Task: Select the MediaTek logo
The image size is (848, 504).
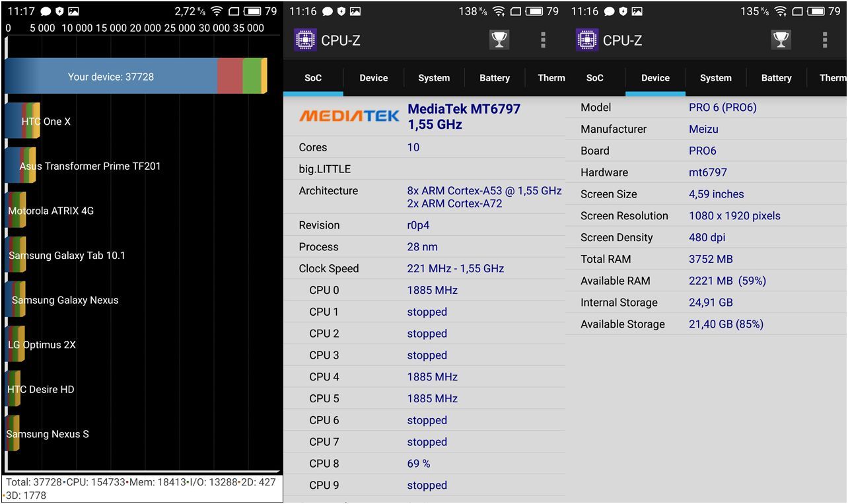Action: [349, 116]
